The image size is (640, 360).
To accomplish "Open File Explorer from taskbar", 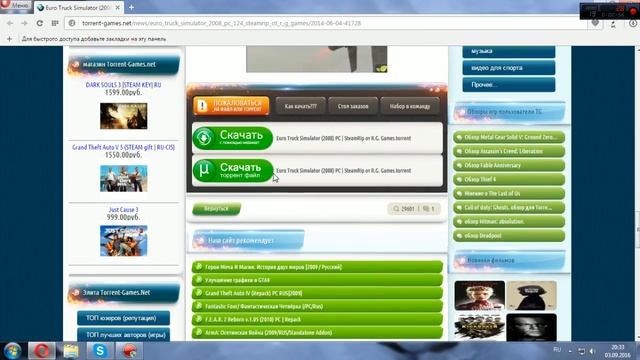I will [71, 351].
